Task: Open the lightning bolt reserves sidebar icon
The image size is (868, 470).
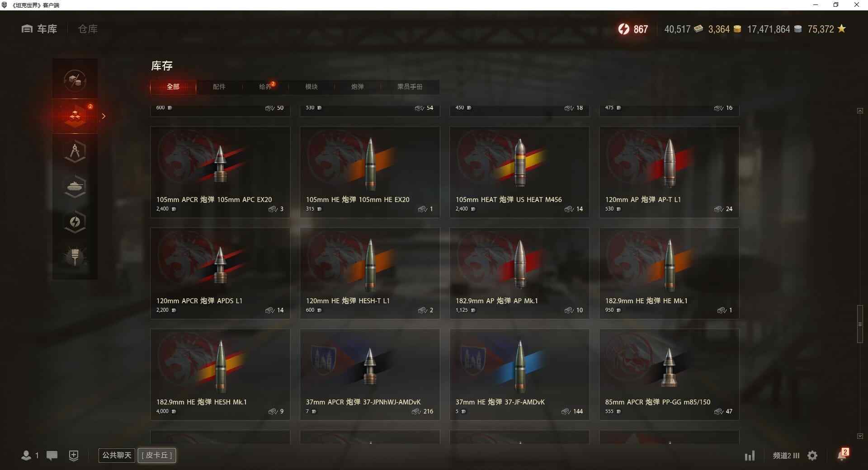Action: (75, 222)
